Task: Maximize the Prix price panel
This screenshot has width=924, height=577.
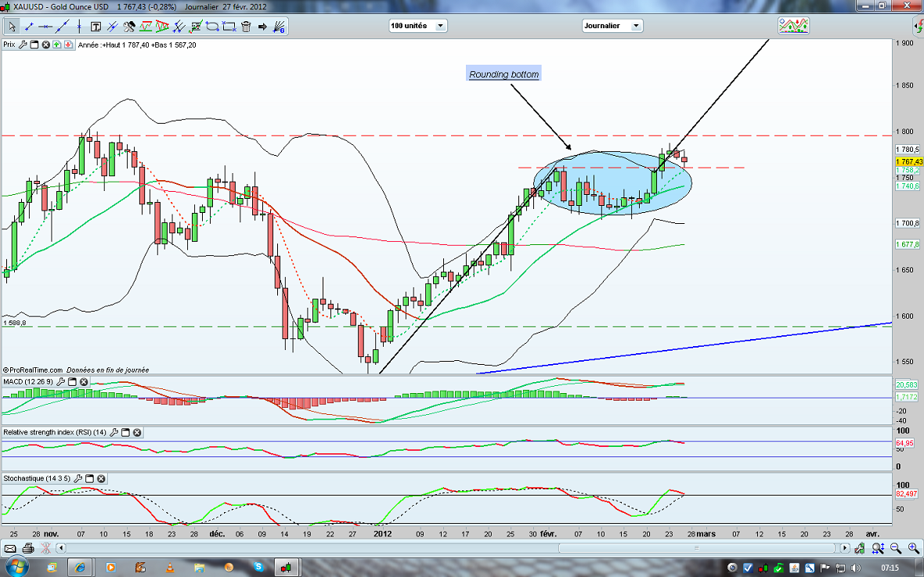Action: (34, 45)
